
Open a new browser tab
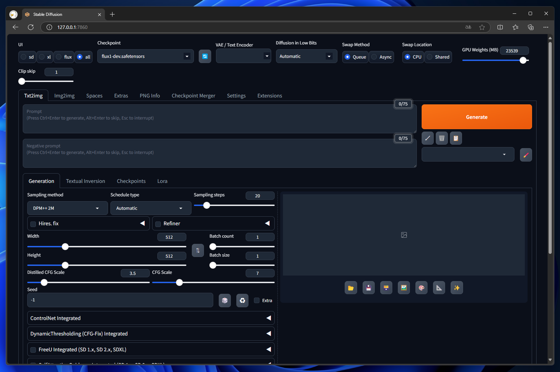[112, 14]
